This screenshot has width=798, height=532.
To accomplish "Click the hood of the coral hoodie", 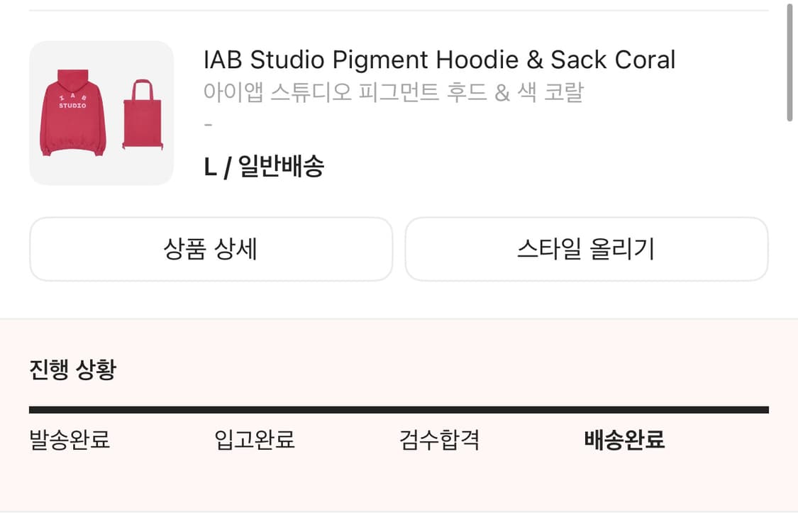I will [x=73, y=79].
